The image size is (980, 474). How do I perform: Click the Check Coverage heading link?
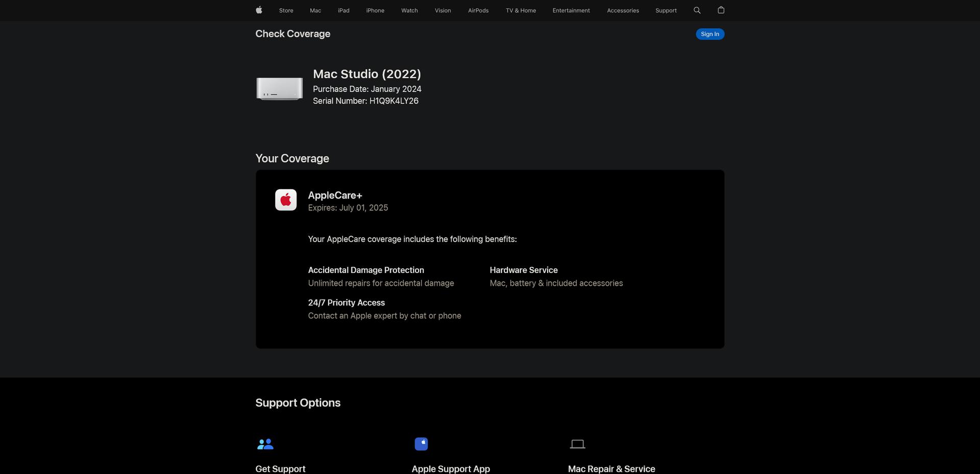tap(292, 34)
